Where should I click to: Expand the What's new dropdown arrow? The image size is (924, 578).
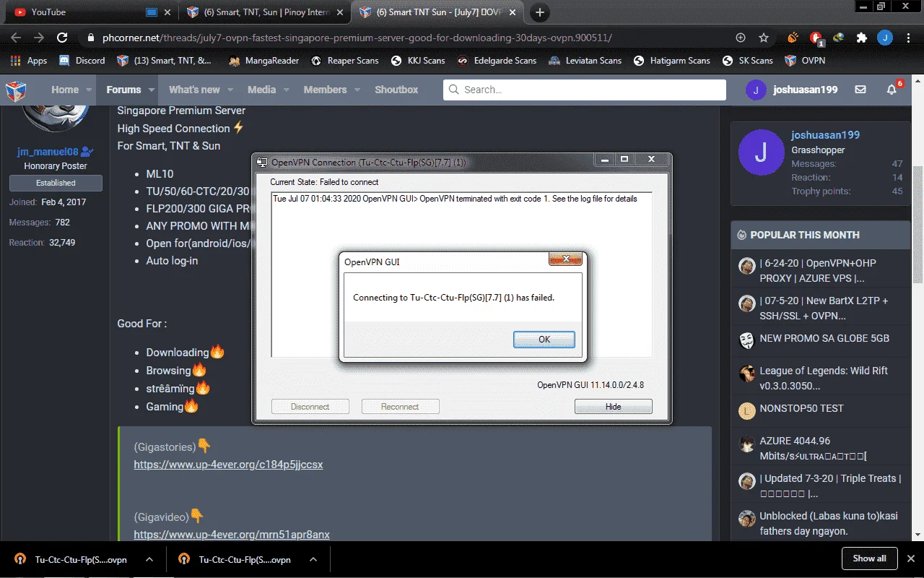tap(230, 90)
